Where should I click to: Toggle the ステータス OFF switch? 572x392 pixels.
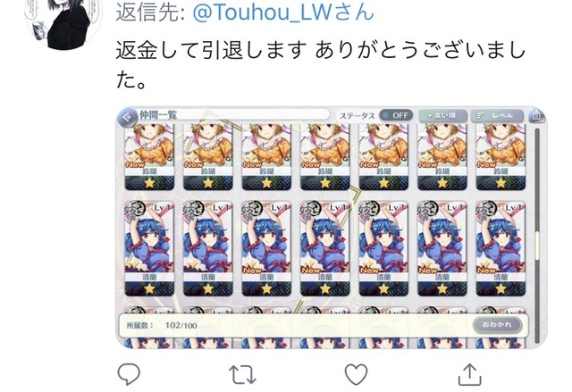click(396, 115)
